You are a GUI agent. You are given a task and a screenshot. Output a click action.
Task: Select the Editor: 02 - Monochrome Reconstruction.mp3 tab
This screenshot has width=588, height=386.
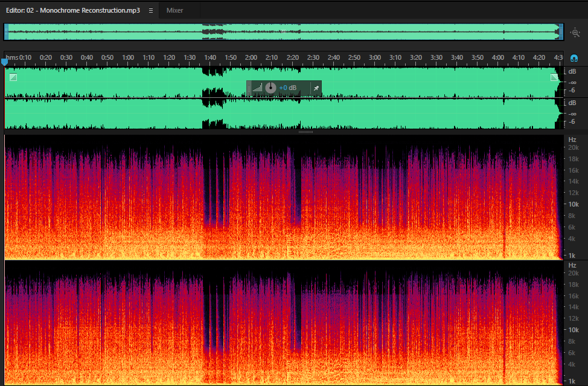coord(73,10)
